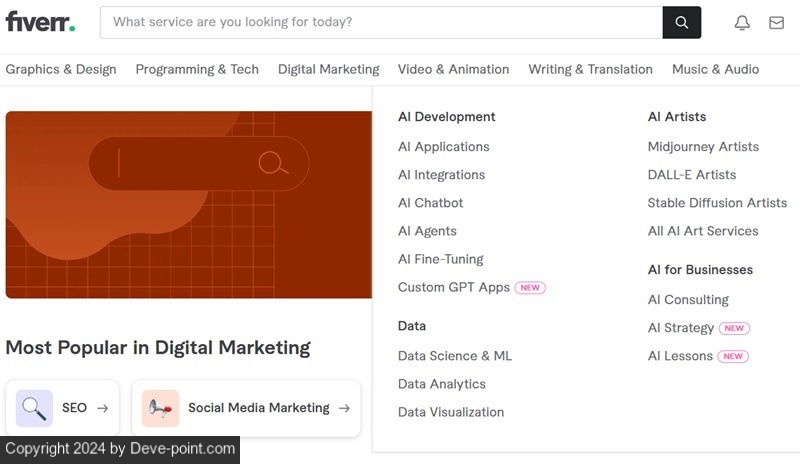Click the Fiverr logo
The height and width of the screenshot is (464, 800).
coord(40,22)
